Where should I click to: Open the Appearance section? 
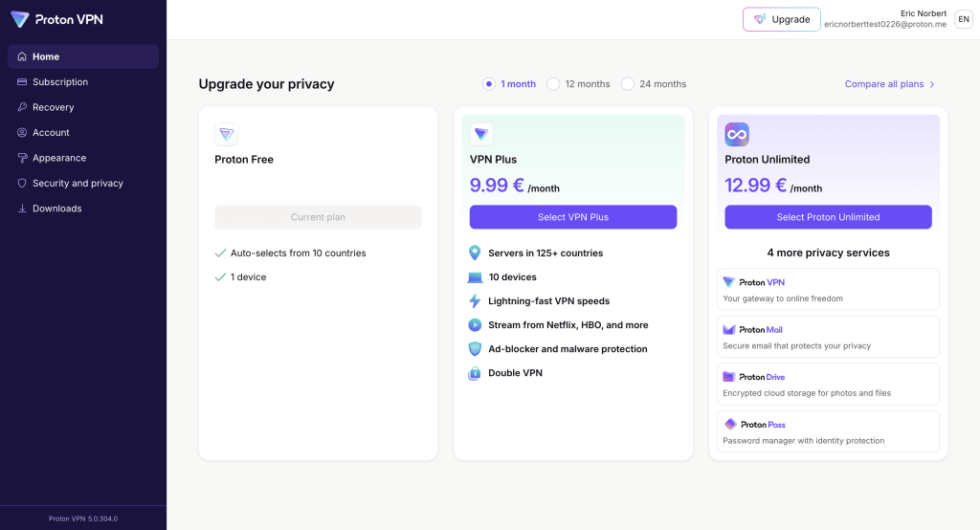[x=83, y=158]
